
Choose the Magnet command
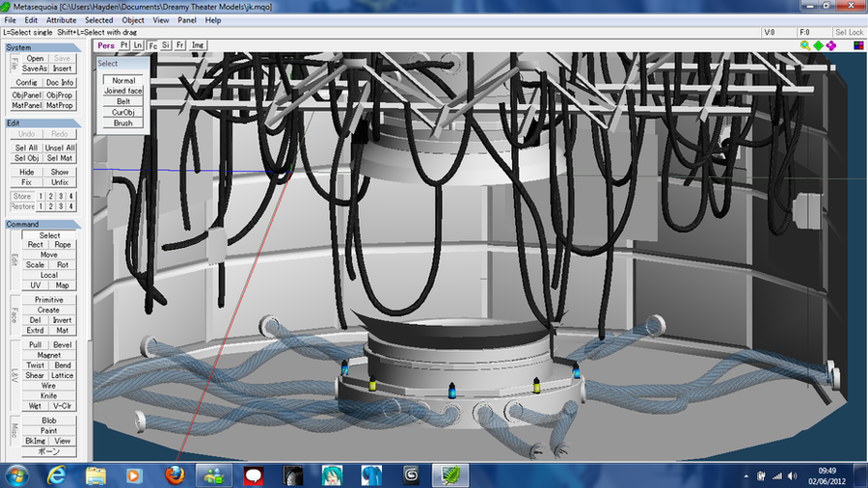click(x=49, y=355)
